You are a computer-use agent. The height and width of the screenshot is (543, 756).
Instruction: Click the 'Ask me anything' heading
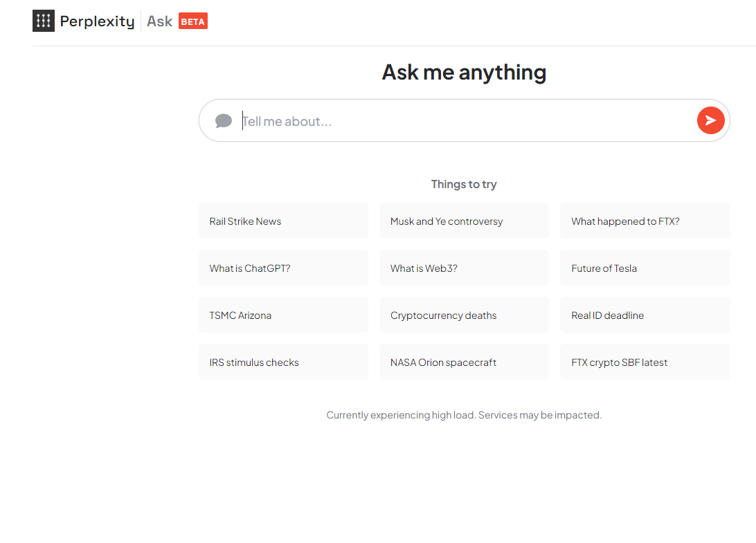tap(464, 72)
